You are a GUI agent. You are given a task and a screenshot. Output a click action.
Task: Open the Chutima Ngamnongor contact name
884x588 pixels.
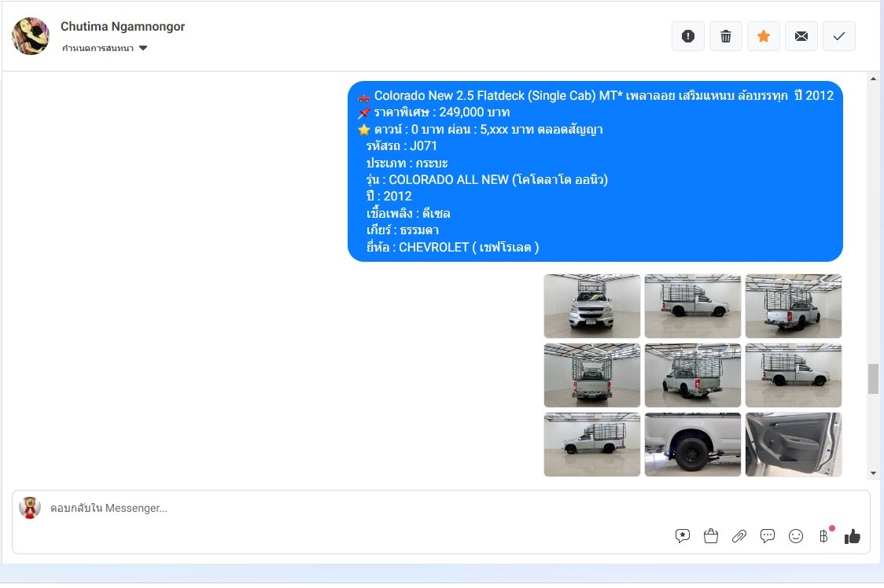(123, 27)
